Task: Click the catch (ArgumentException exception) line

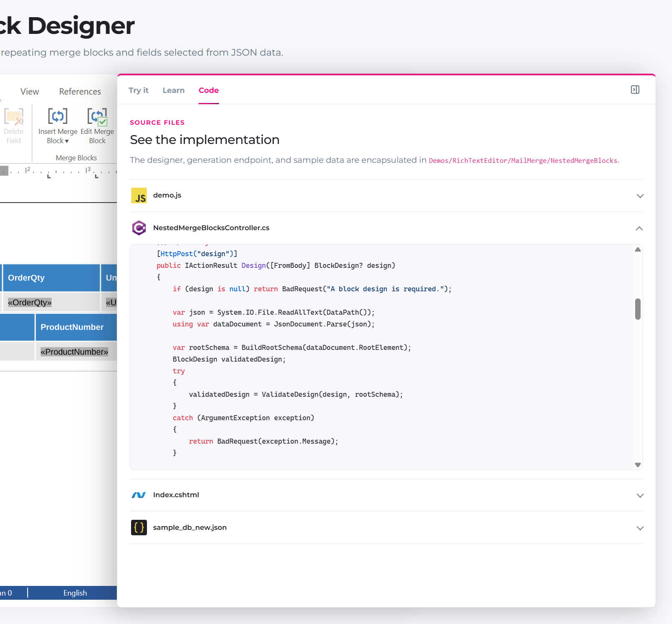Action: (x=243, y=418)
